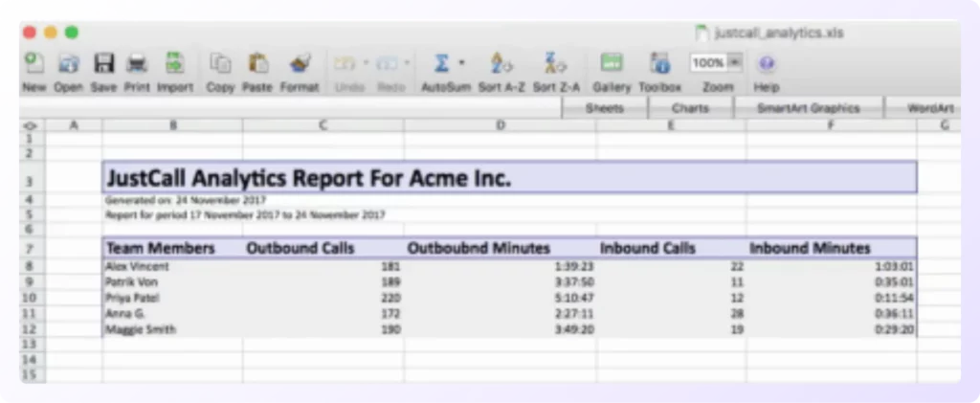Click the justcall_analytics.xls title file icon

point(702,33)
